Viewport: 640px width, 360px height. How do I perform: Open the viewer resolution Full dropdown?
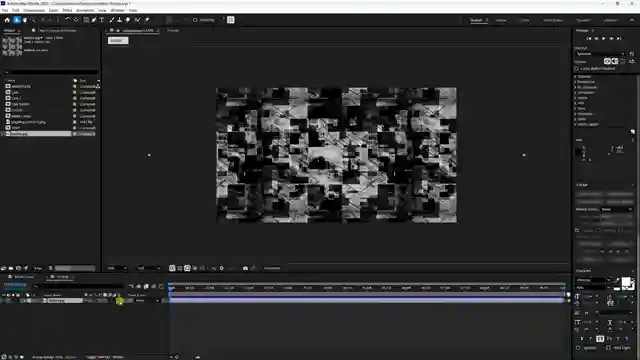tap(149, 268)
